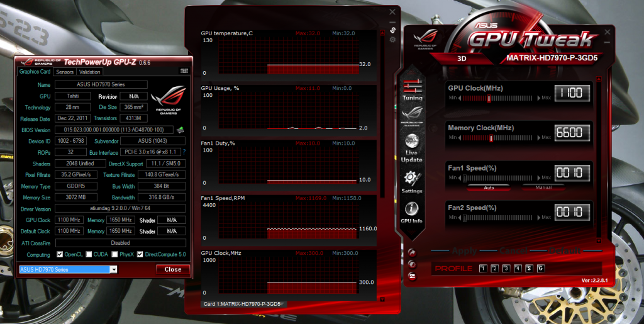644x324 pixels.
Task: Click the GPU Tweak tuning scroll up arrow
Action: point(599,79)
